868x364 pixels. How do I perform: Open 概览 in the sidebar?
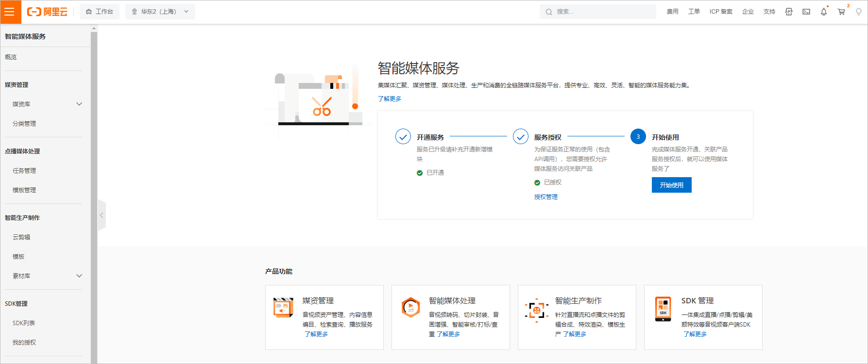coord(11,57)
